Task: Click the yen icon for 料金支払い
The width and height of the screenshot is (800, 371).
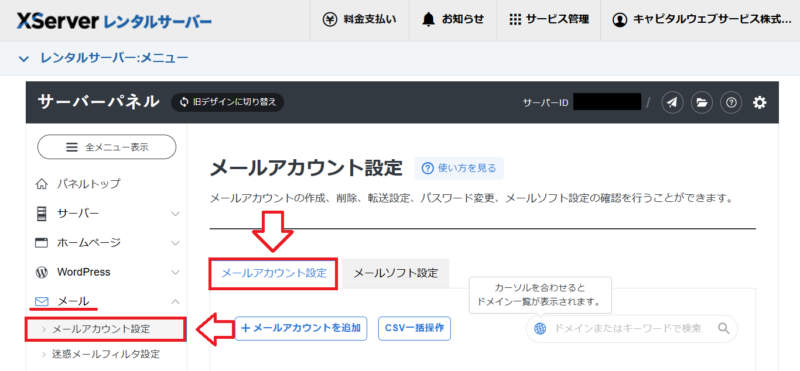Action: [330, 20]
